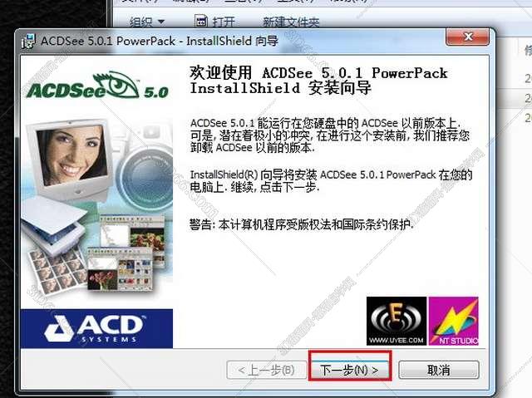Click the 取消 cancel button
This screenshot has width=532, height=398.
pyautogui.click(x=439, y=370)
